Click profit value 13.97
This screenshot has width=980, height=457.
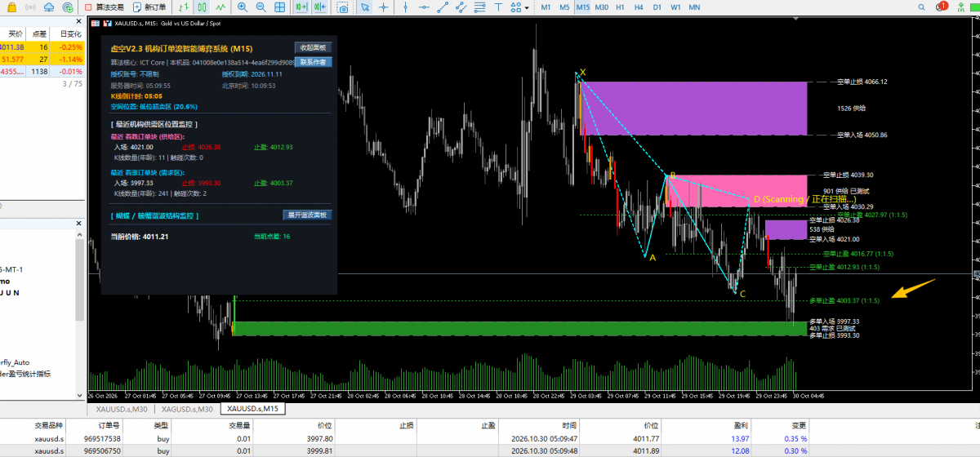point(739,438)
